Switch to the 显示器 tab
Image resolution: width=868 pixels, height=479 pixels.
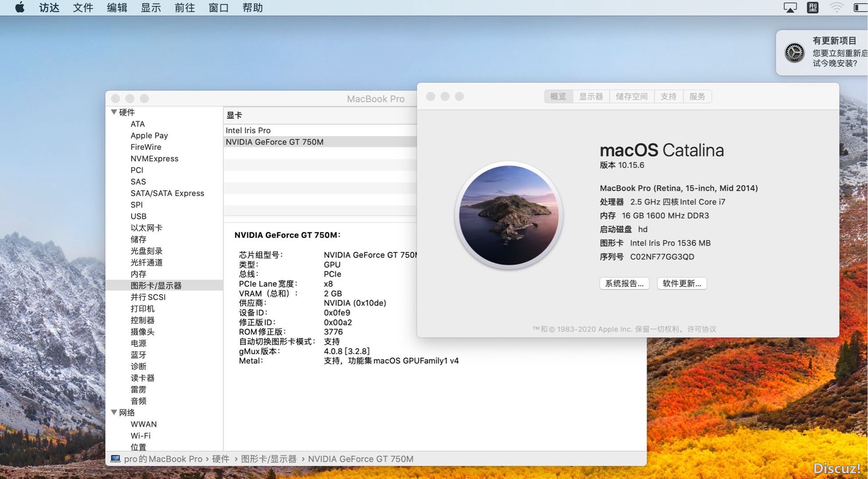[591, 96]
